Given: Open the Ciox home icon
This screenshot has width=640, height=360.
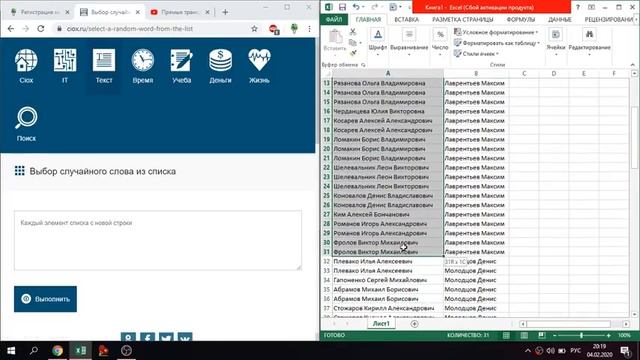Looking at the screenshot, I should pyautogui.click(x=26, y=65).
